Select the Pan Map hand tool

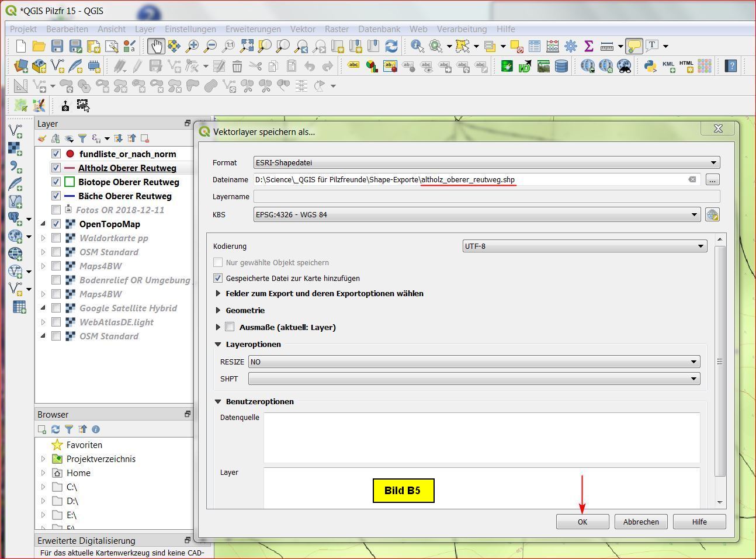click(x=155, y=46)
